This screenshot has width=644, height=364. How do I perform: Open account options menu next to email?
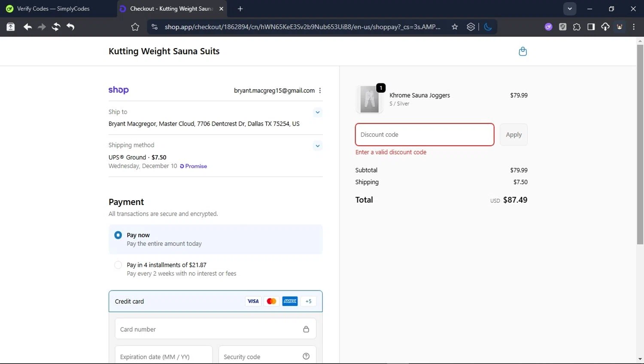(x=320, y=91)
